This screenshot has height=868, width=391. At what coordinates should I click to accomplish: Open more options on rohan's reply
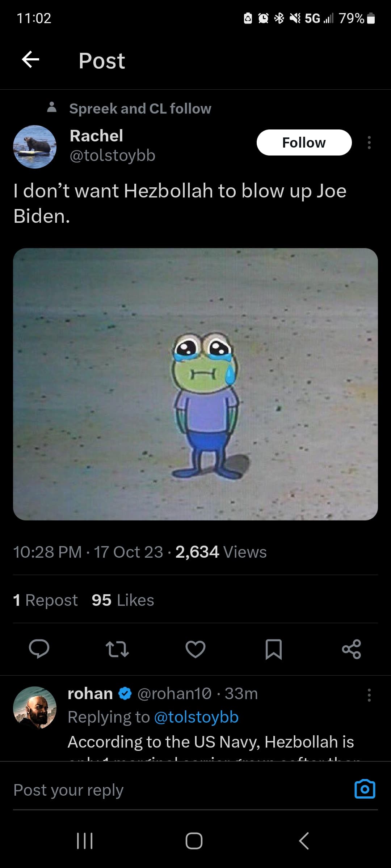tap(369, 695)
